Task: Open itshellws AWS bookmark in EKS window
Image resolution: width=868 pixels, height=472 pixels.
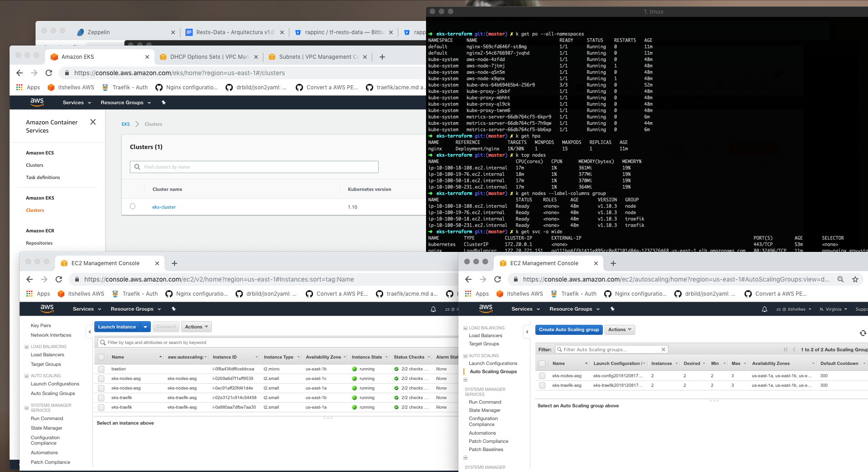Action: pyautogui.click(x=71, y=87)
